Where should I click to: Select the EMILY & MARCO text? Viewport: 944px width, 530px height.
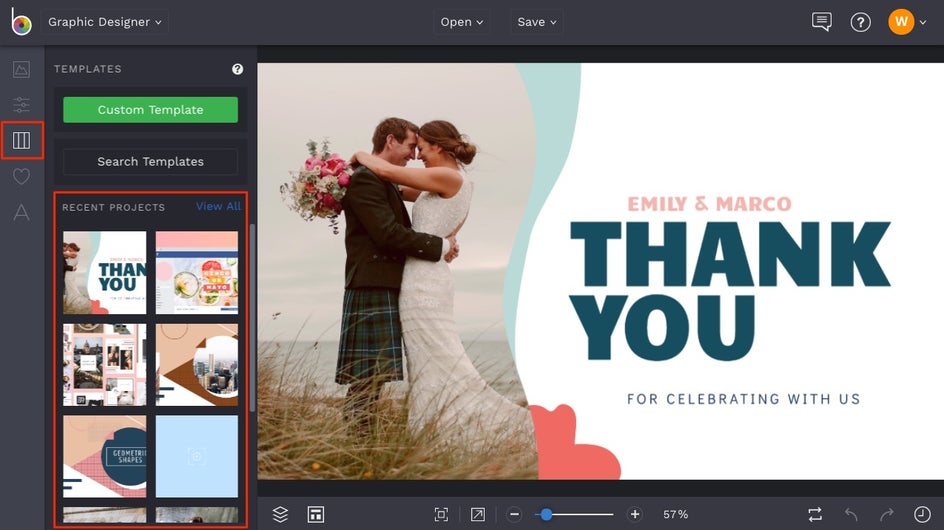coord(709,204)
